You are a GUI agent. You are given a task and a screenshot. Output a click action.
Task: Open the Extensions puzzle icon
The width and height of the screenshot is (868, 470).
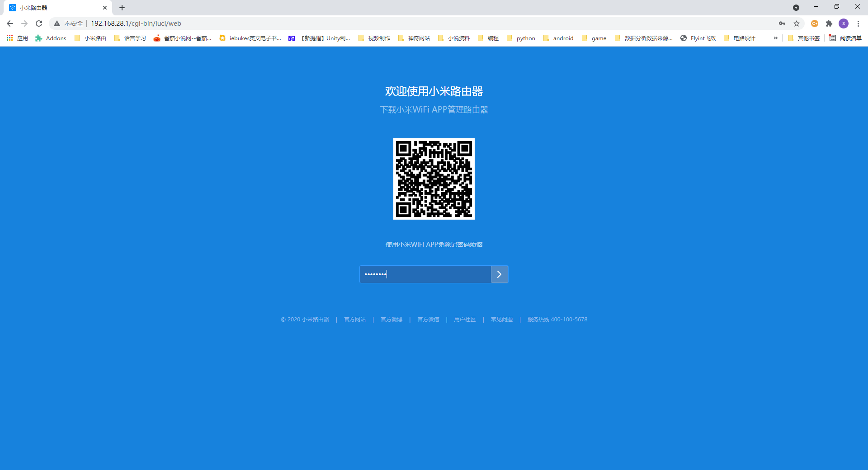[829, 23]
